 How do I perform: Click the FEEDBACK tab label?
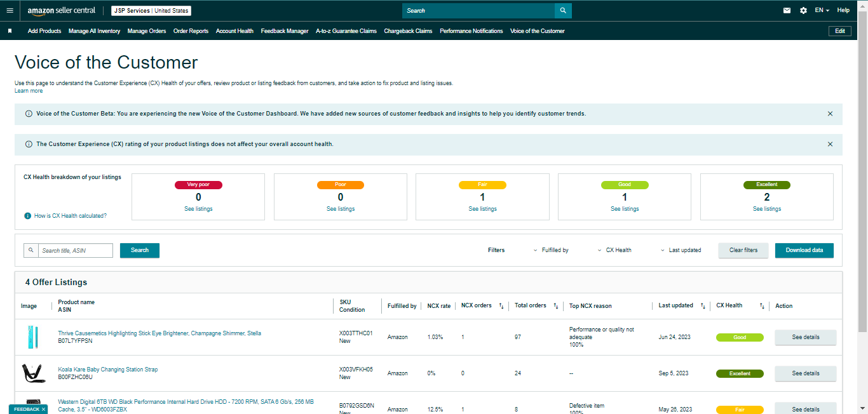(x=27, y=410)
